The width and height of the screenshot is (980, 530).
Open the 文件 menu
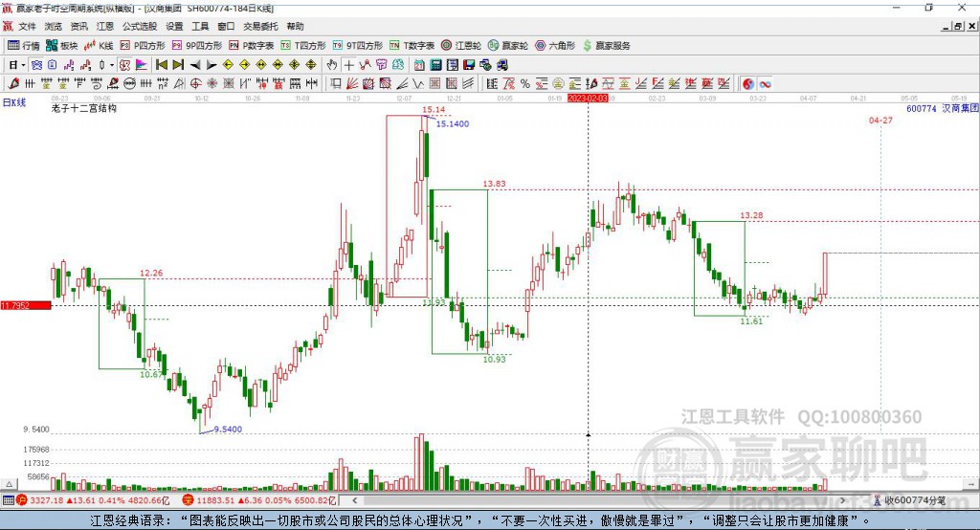point(27,26)
